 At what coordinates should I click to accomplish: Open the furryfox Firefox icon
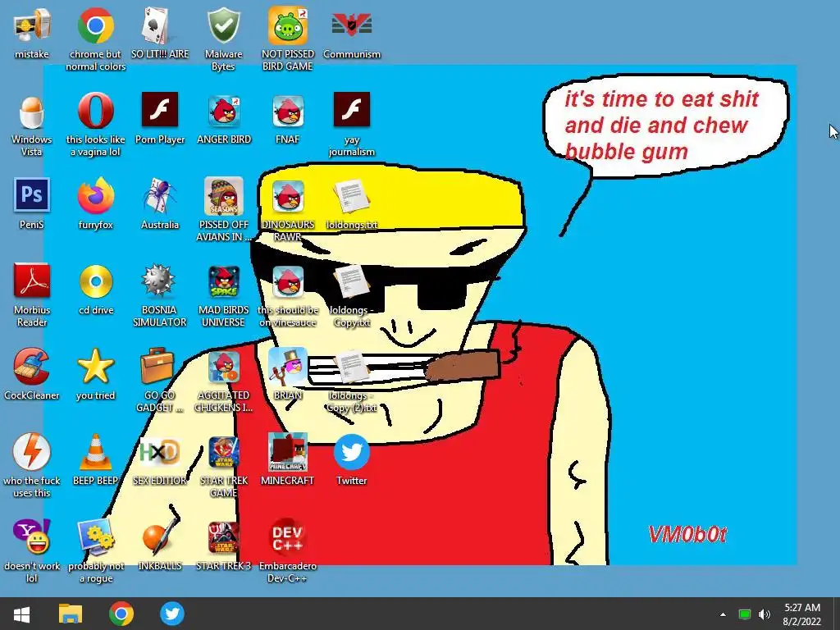[95, 195]
